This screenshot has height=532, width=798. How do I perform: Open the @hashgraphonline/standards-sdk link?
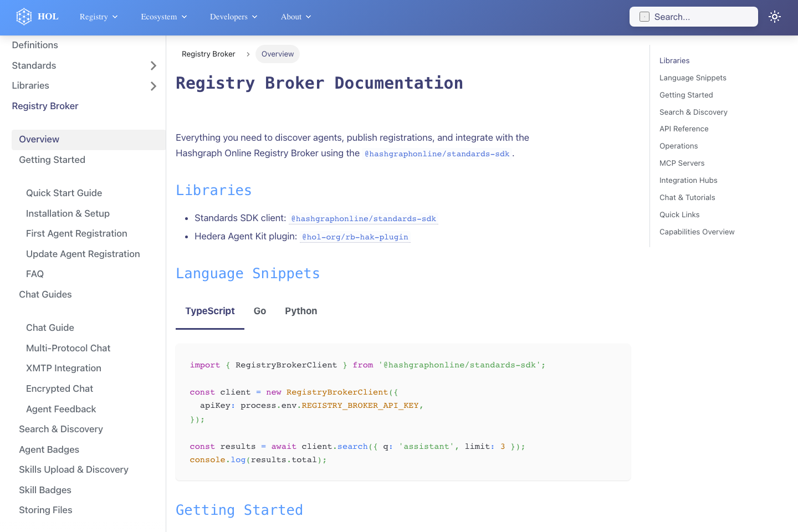click(x=364, y=218)
